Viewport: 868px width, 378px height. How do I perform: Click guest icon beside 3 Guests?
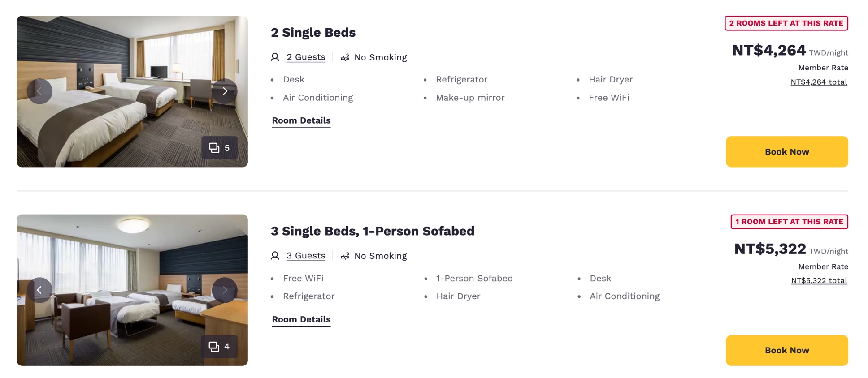pyautogui.click(x=275, y=256)
